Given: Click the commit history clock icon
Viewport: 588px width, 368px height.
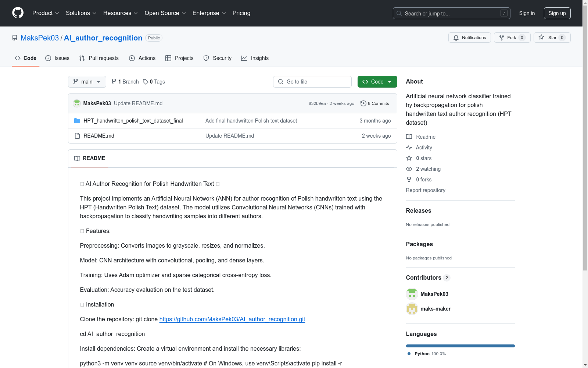Looking at the screenshot, I should click(x=363, y=103).
